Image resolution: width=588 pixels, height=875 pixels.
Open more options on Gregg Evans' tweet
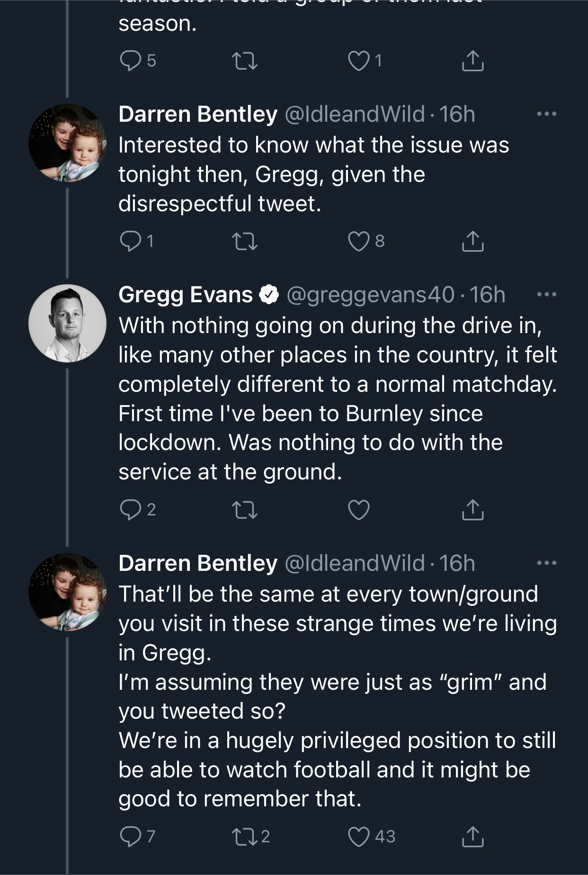pos(547,295)
